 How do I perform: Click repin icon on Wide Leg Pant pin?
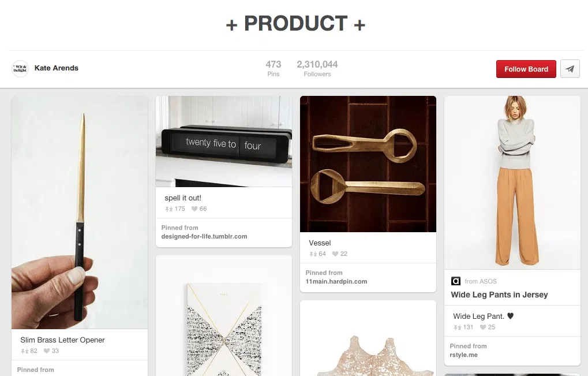pyautogui.click(x=458, y=327)
